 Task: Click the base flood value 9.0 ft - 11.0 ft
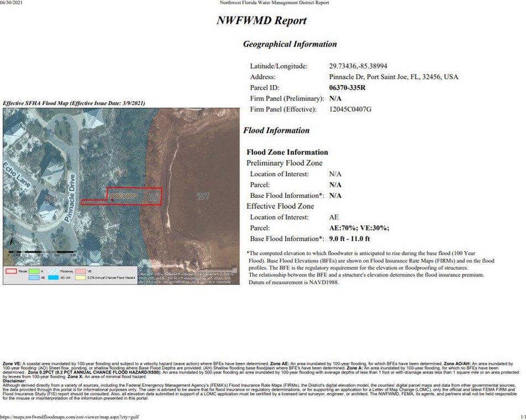pyautogui.click(x=350, y=239)
